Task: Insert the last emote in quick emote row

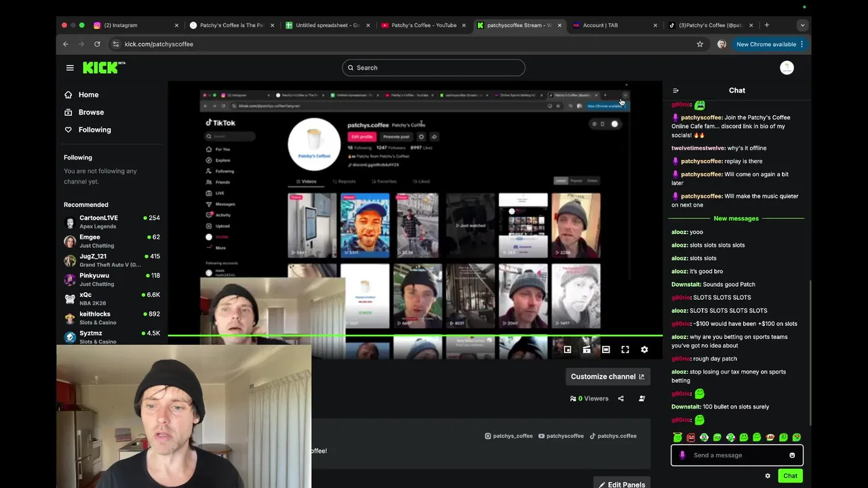Action: click(x=797, y=437)
